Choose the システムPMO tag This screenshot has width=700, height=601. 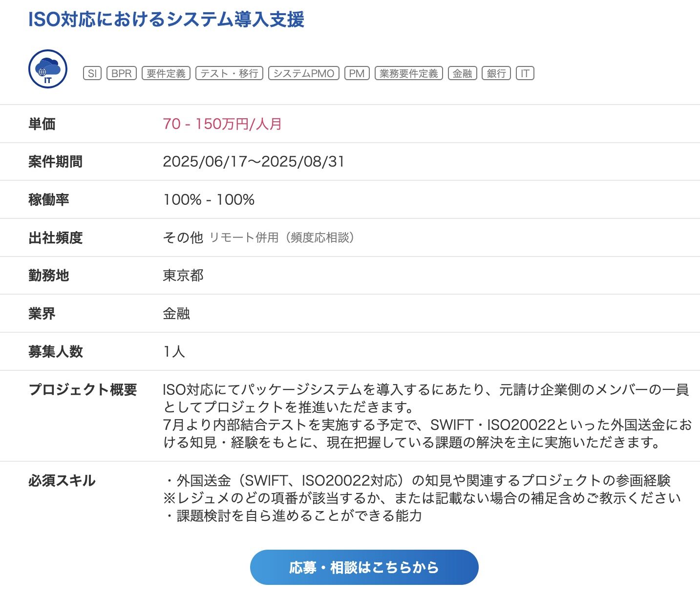pyautogui.click(x=304, y=73)
